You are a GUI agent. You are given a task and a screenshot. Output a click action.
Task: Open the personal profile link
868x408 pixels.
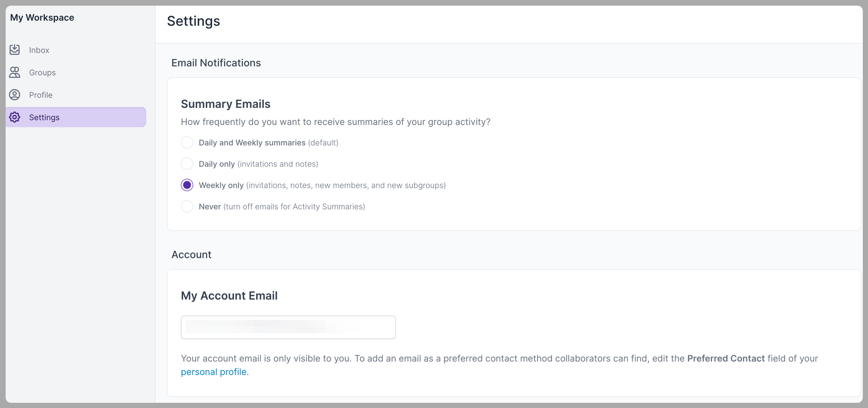pyautogui.click(x=214, y=372)
